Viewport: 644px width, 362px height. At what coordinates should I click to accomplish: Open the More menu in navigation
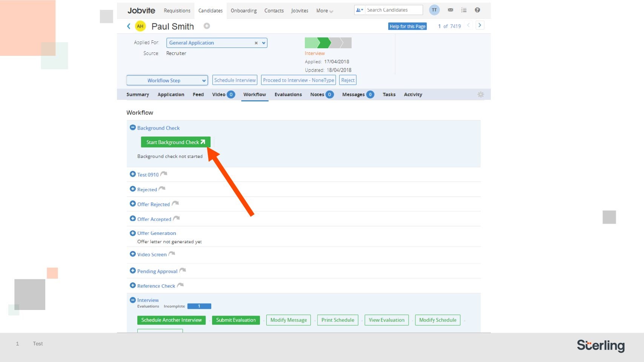tap(324, 11)
